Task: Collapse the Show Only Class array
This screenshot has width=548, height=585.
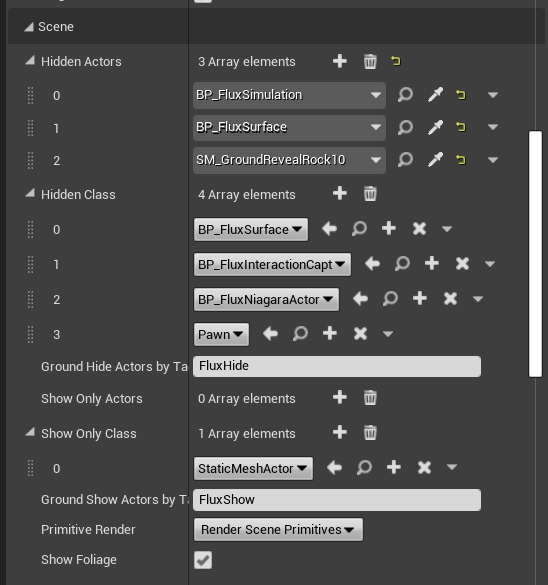Action: coord(30,432)
